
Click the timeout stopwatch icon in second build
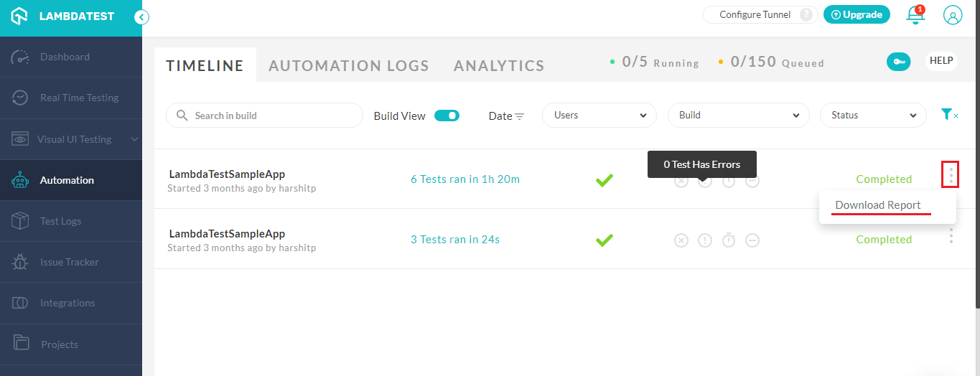(729, 240)
